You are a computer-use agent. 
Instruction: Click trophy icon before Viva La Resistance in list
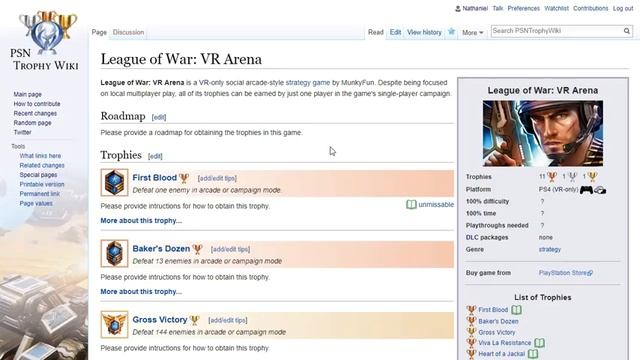(x=471, y=343)
